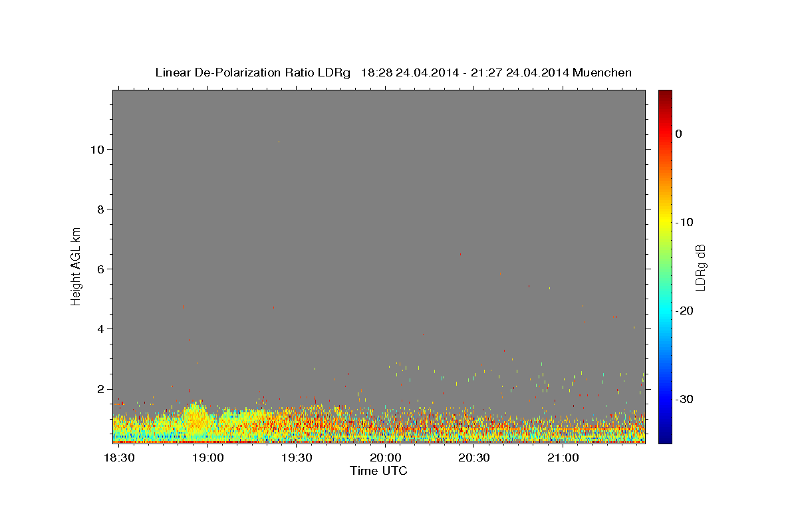Click the colorbar value label -20

tap(684, 311)
